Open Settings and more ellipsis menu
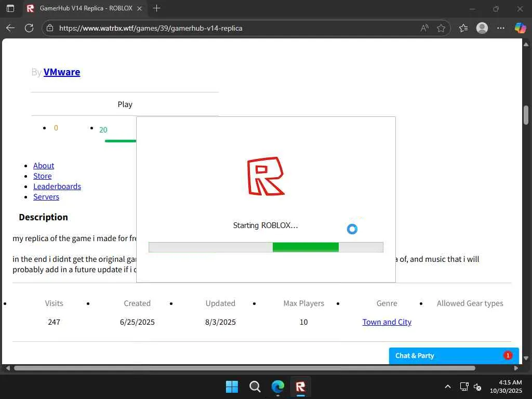The height and width of the screenshot is (399, 532). (x=500, y=28)
